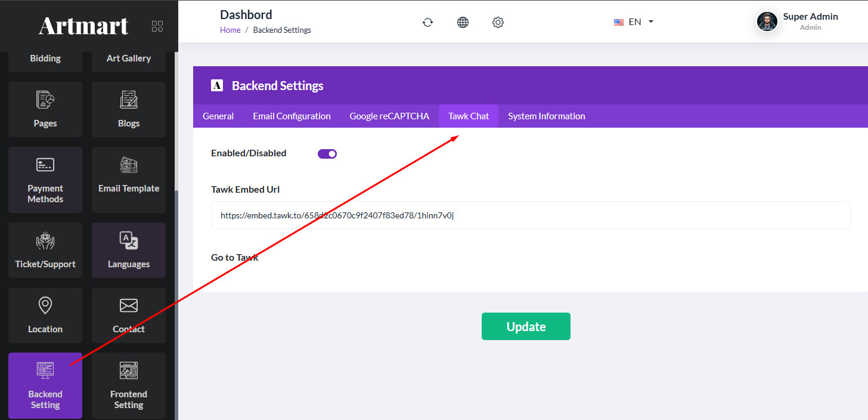This screenshot has height=420, width=868.
Task: Switch to the Email Configuration tab
Action: click(292, 116)
